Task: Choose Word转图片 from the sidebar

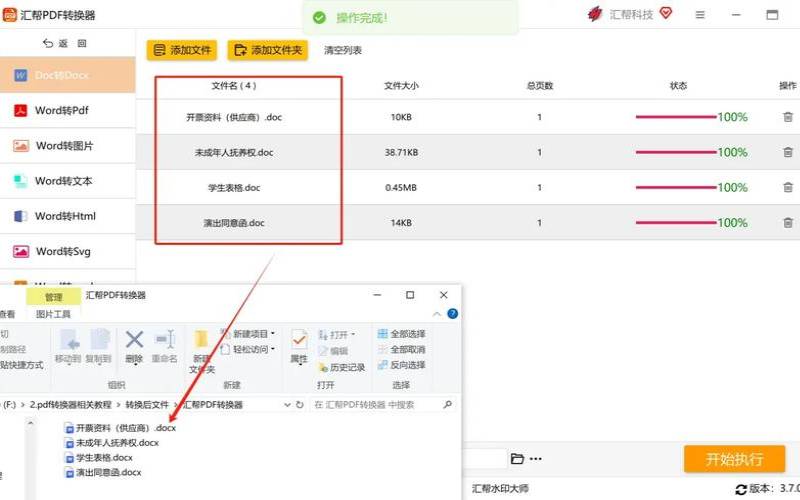Action: [67, 146]
